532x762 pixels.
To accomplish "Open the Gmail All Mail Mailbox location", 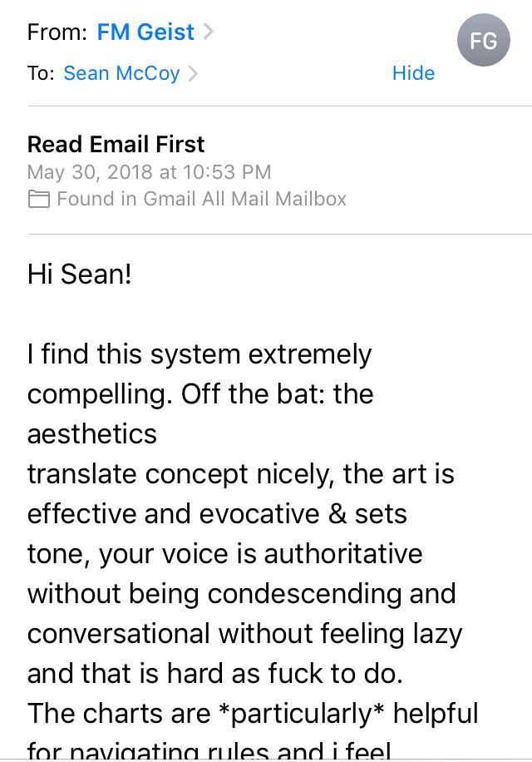I will click(201, 199).
